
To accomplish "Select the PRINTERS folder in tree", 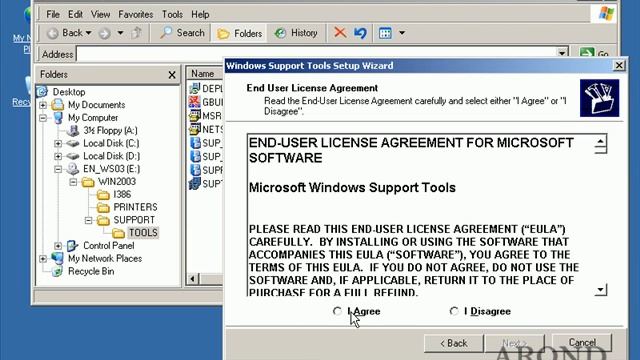I will (x=135, y=207).
